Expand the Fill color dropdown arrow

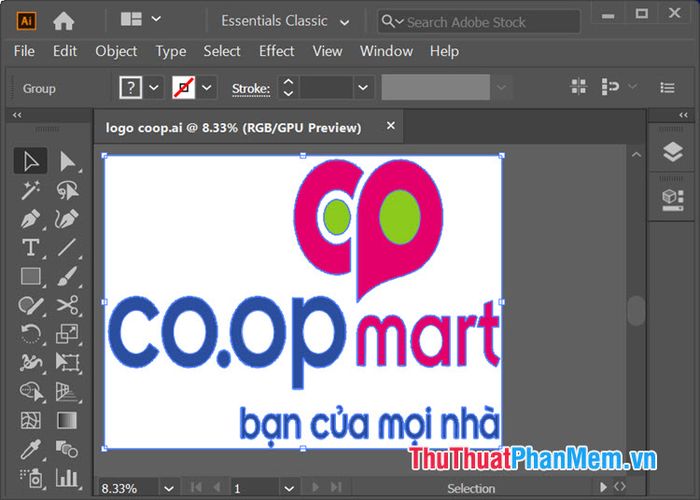click(x=154, y=88)
